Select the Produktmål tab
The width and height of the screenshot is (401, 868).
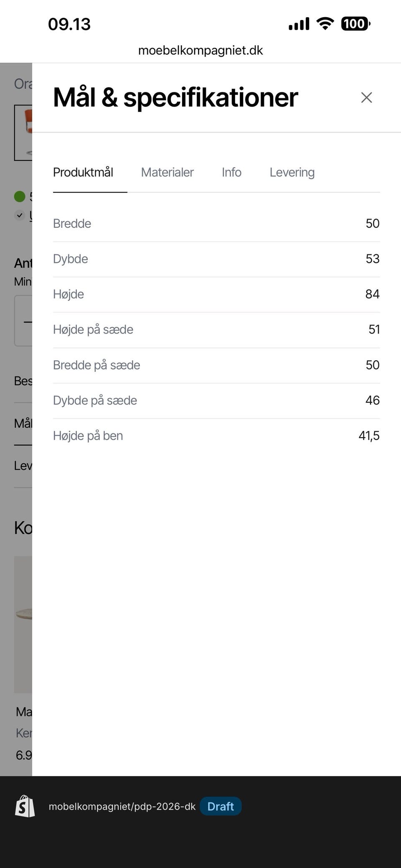(x=83, y=172)
